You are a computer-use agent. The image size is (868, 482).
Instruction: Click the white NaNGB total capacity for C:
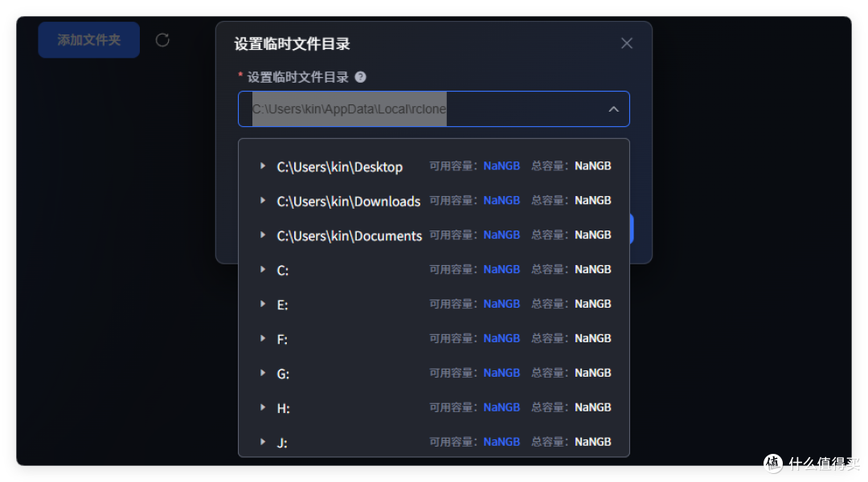point(592,269)
